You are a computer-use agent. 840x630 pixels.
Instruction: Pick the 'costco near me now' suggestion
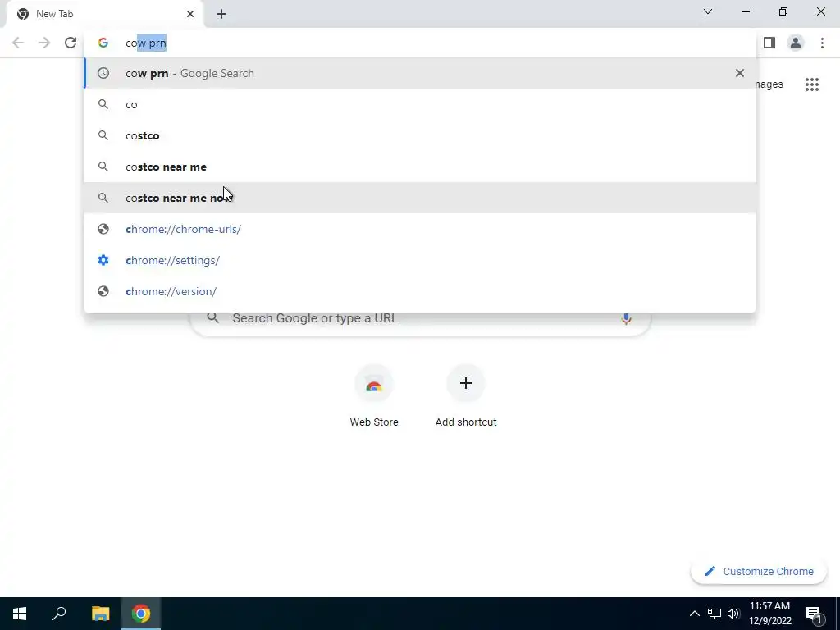pyautogui.click(x=421, y=198)
